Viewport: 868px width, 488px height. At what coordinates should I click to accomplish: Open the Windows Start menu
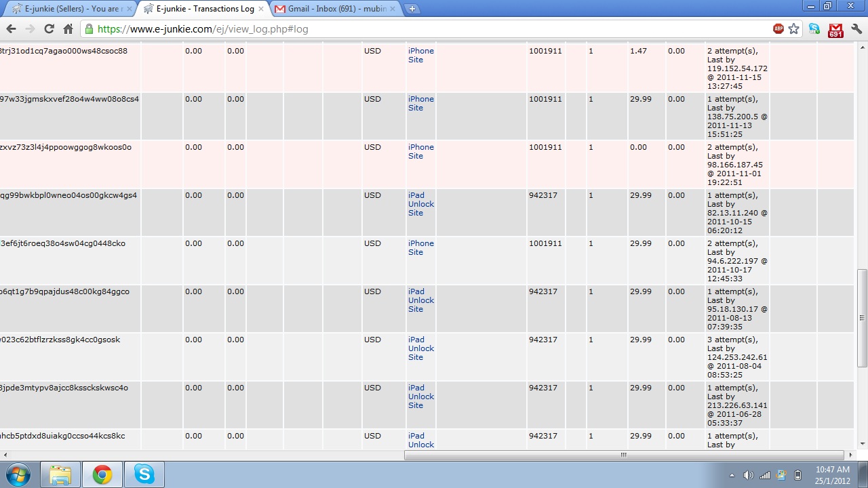(x=18, y=474)
